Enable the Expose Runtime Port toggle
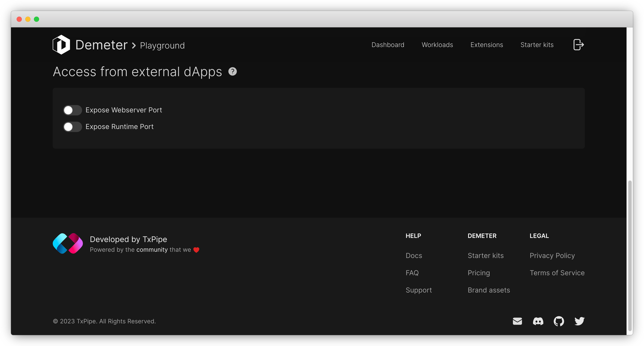This screenshot has height=346, width=644. 73,127
